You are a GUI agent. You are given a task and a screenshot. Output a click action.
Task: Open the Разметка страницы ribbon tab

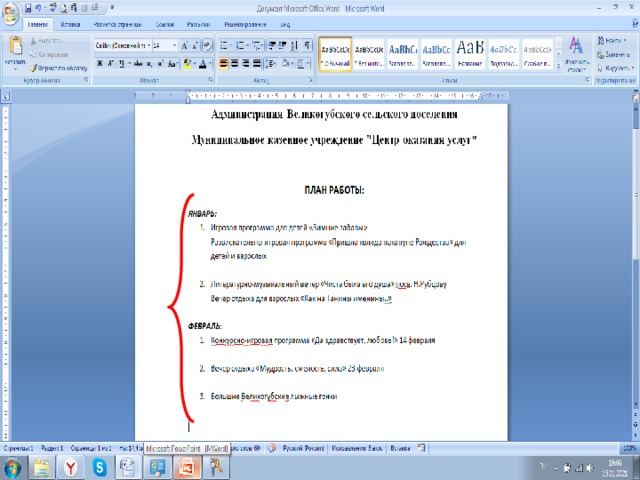point(116,22)
